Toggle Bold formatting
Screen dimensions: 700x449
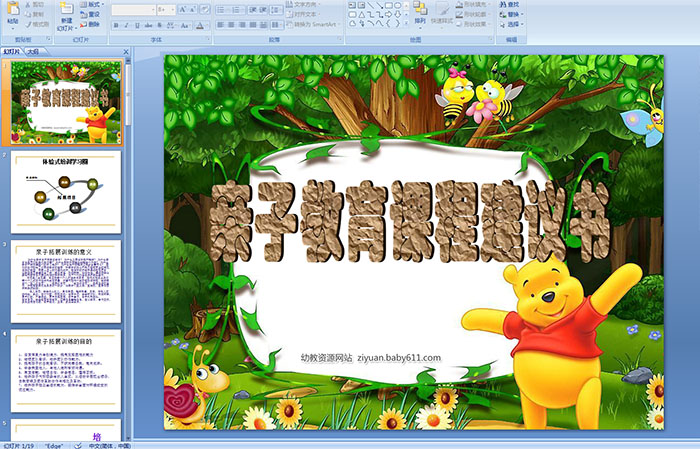coord(116,25)
